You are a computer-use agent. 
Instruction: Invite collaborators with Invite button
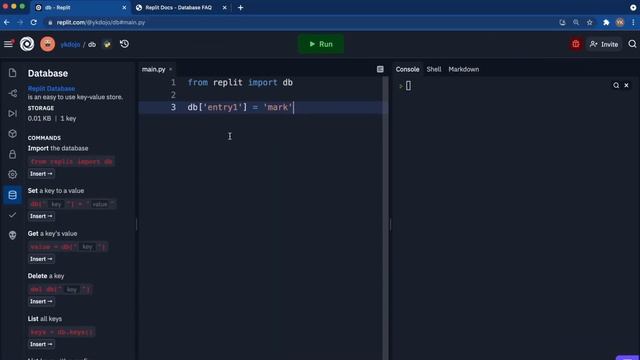[604, 44]
